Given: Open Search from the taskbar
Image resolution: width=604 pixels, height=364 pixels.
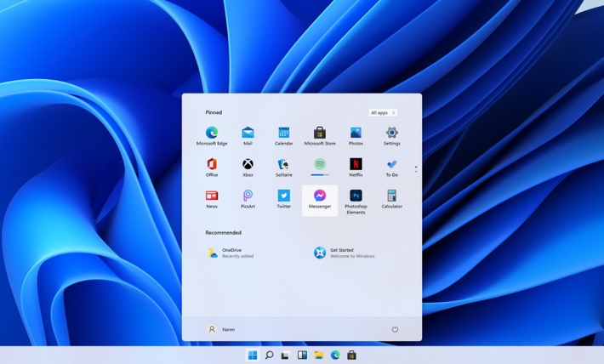Looking at the screenshot, I should click(270, 355).
